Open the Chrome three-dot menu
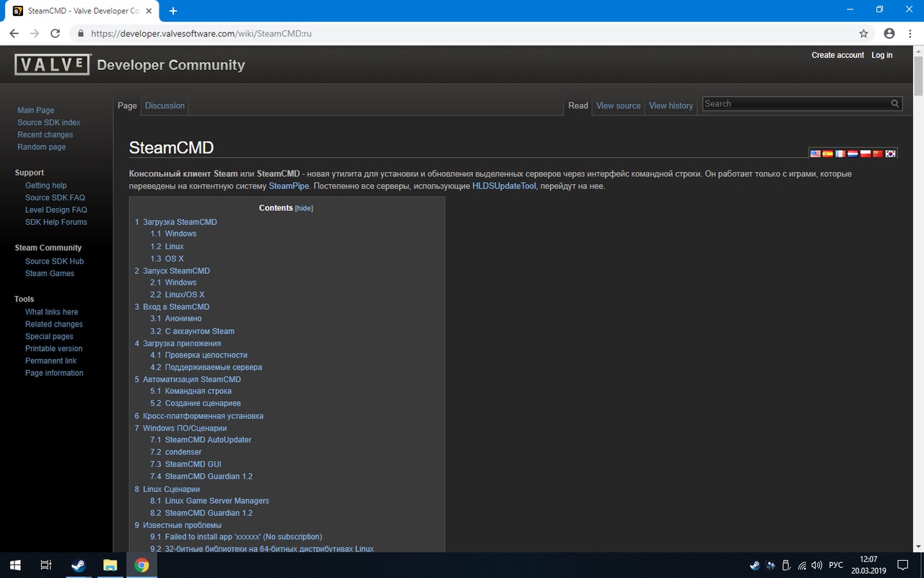924x578 pixels. 910,33
